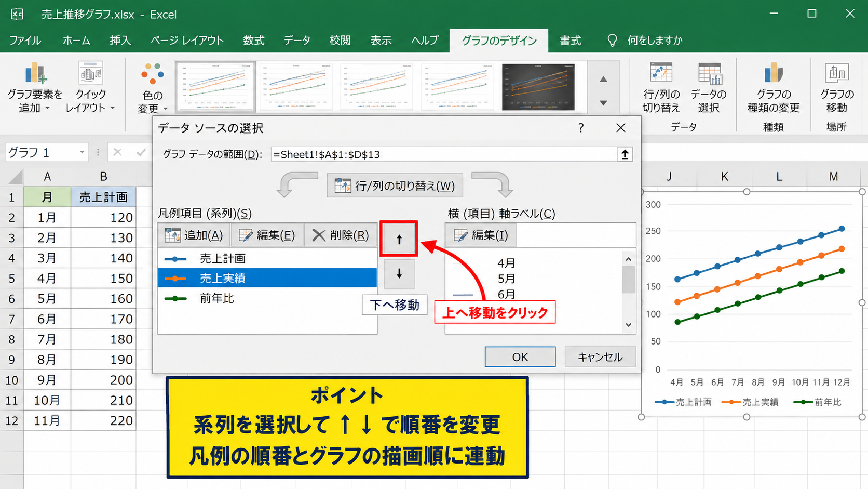Switch to the 挿入 tab
The image size is (868, 489).
click(120, 41)
